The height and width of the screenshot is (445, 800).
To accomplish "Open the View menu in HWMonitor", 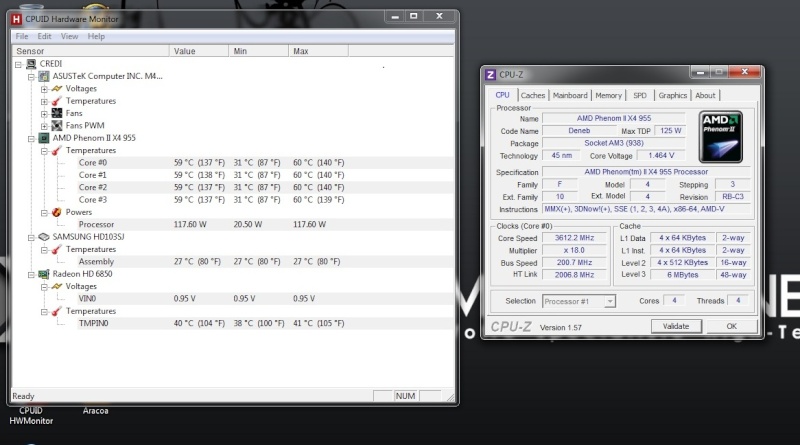I will [x=69, y=36].
